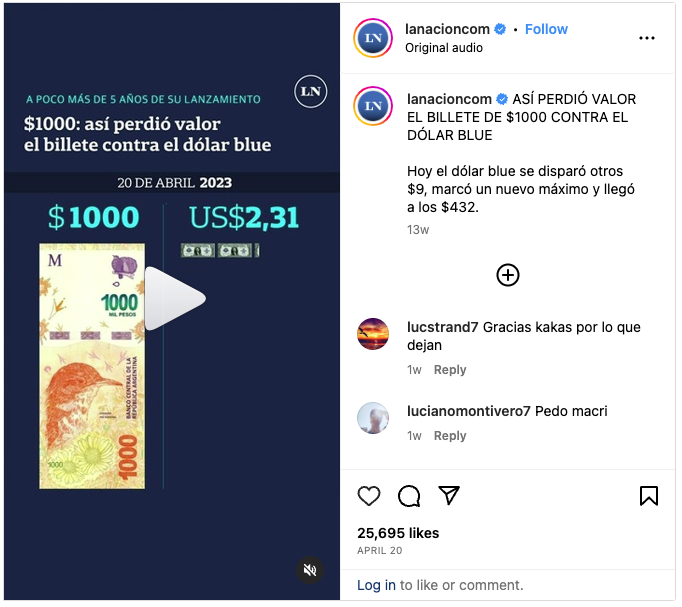Share post via paper plane icon

(x=449, y=495)
